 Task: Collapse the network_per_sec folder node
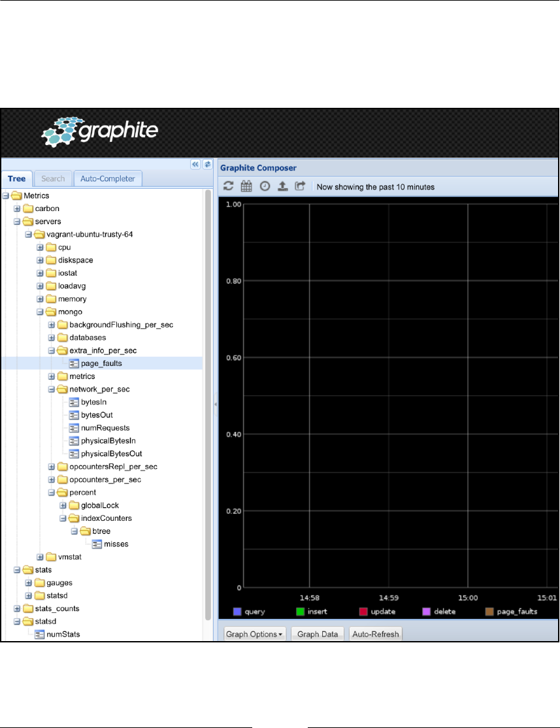52,389
